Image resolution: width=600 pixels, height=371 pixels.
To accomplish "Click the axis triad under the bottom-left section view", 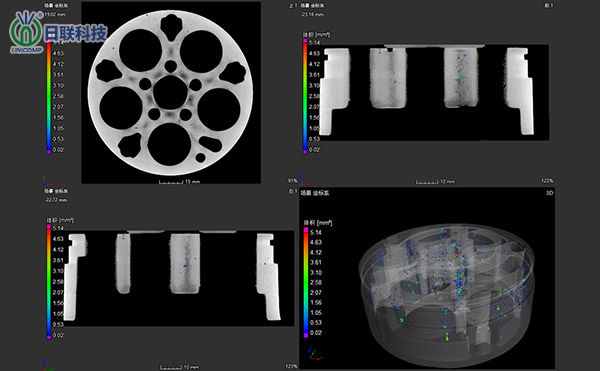I will click(x=48, y=364).
